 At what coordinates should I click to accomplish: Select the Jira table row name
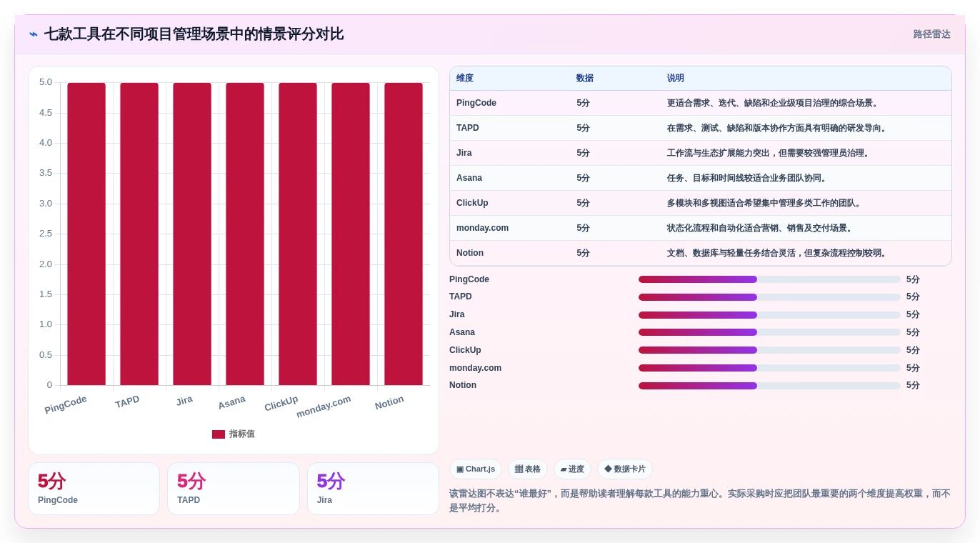(x=464, y=153)
